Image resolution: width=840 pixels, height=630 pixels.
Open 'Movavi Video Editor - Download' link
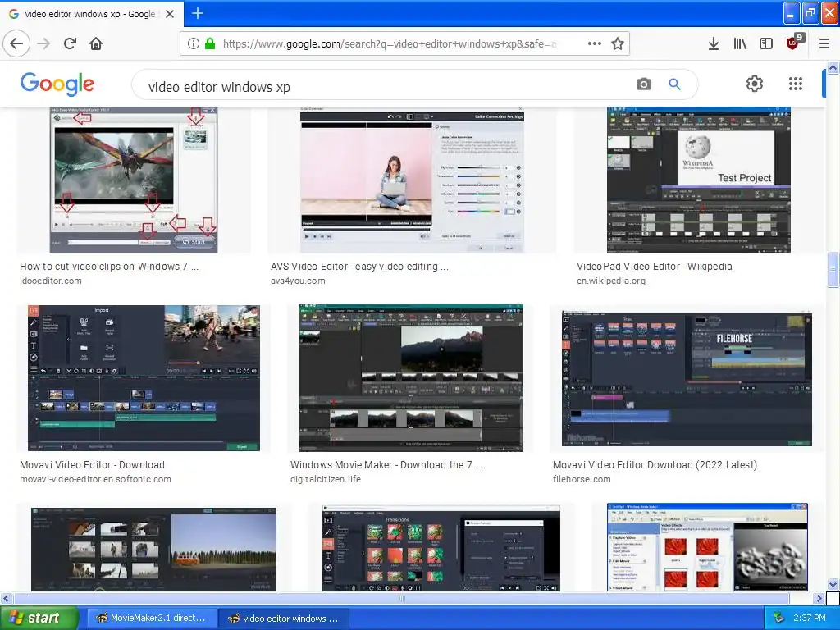click(92, 465)
